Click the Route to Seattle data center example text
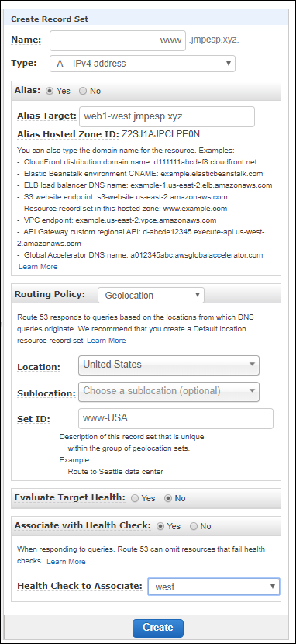296x644 pixels. click(x=115, y=472)
